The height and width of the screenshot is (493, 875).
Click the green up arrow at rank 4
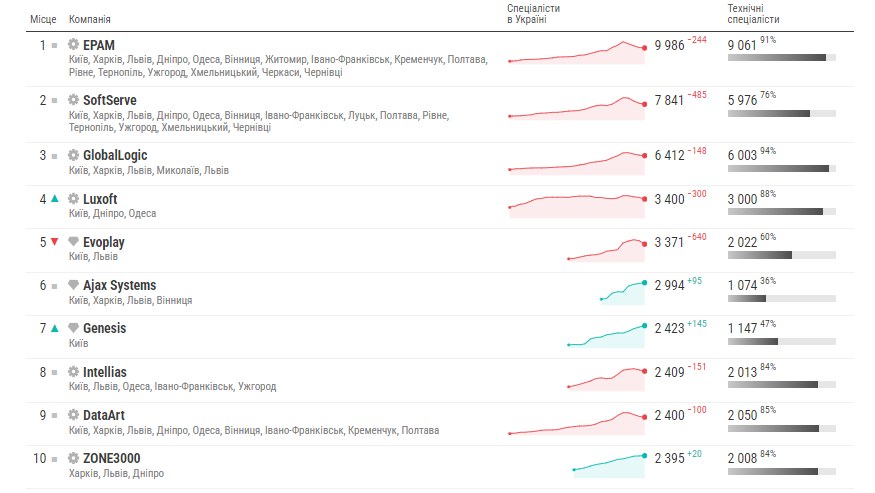(55, 198)
